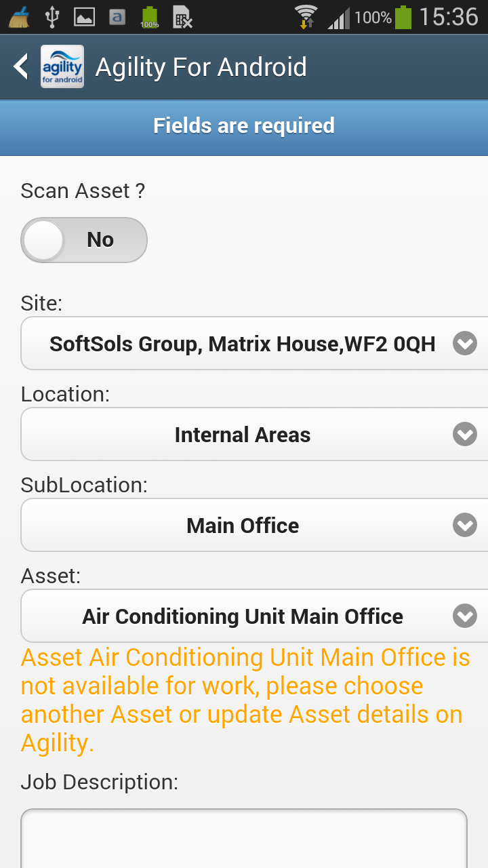The width and height of the screenshot is (488, 868).
Task: Tap the back arrow in header
Action: click(21, 67)
